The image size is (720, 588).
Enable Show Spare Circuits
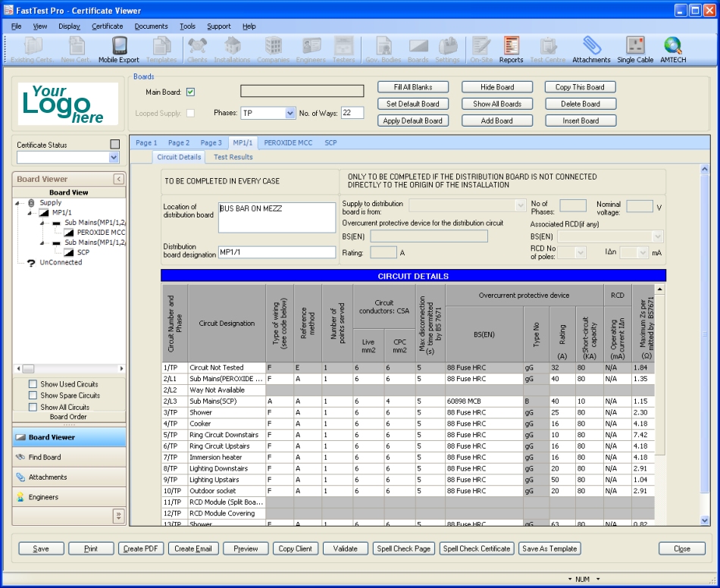tap(33, 396)
